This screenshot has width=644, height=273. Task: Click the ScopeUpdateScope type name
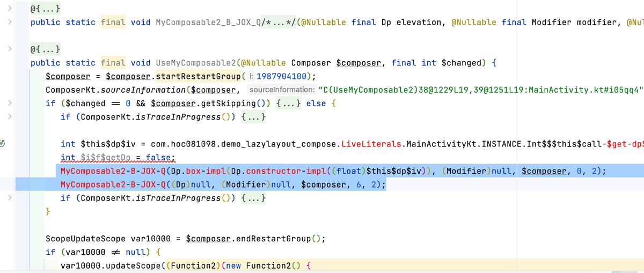pyautogui.click(x=85, y=239)
